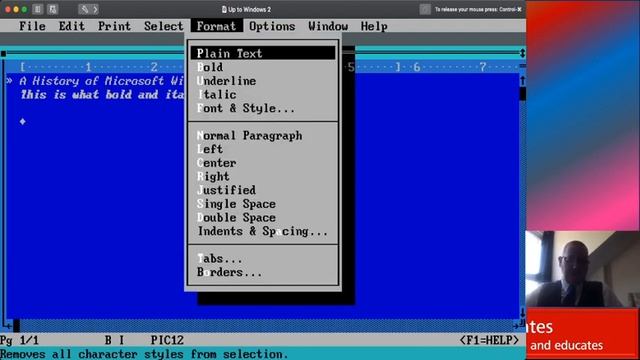The width and height of the screenshot is (640, 360).
Task: Click the diamond end-of-document marker
Action: (22, 121)
